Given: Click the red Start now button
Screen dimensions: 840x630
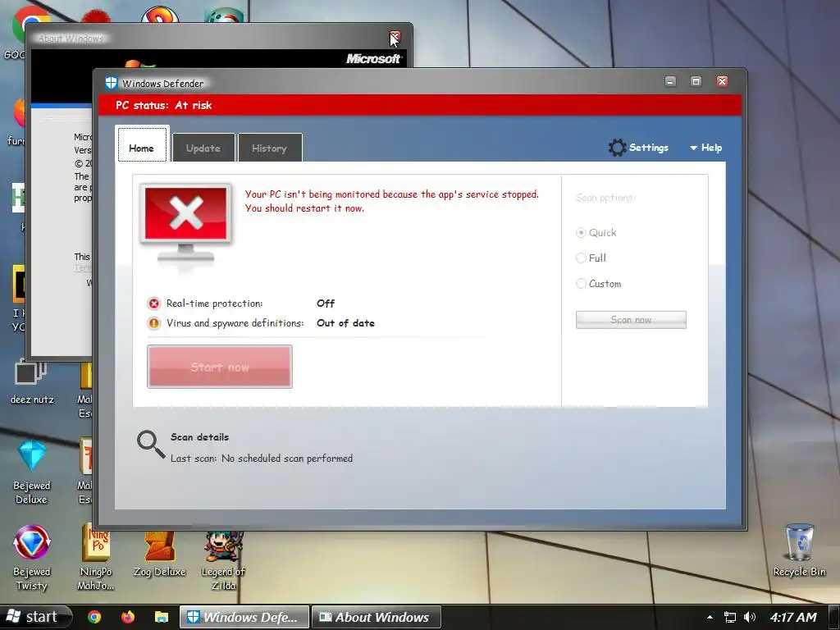Looking at the screenshot, I should click(220, 367).
